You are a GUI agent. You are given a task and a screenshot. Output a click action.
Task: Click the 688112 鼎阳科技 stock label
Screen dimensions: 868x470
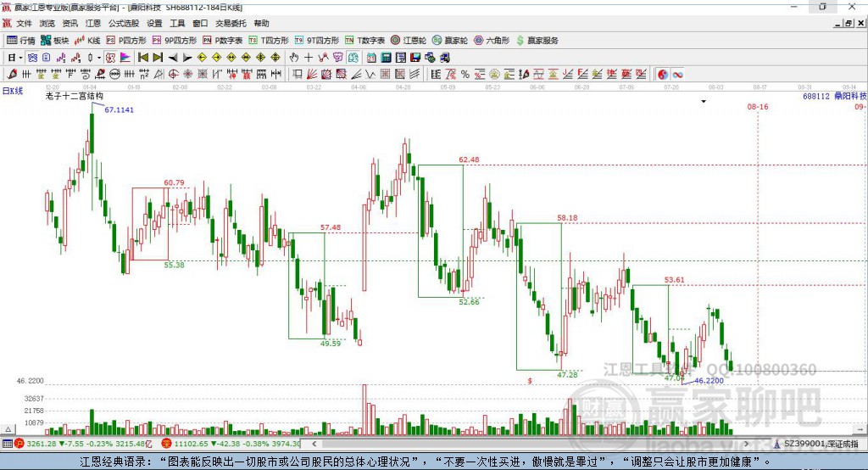pyautogui.click(x=835, y=96)
